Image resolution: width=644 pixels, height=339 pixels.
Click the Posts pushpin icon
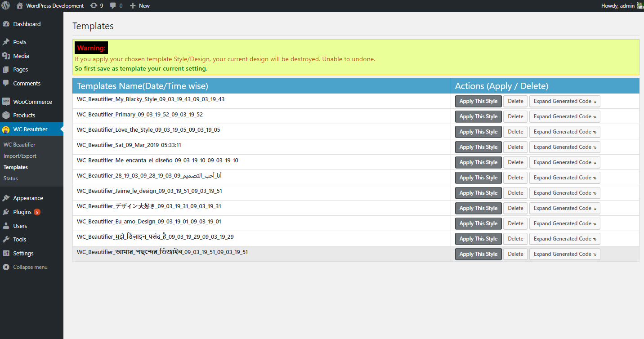point(6,42)
